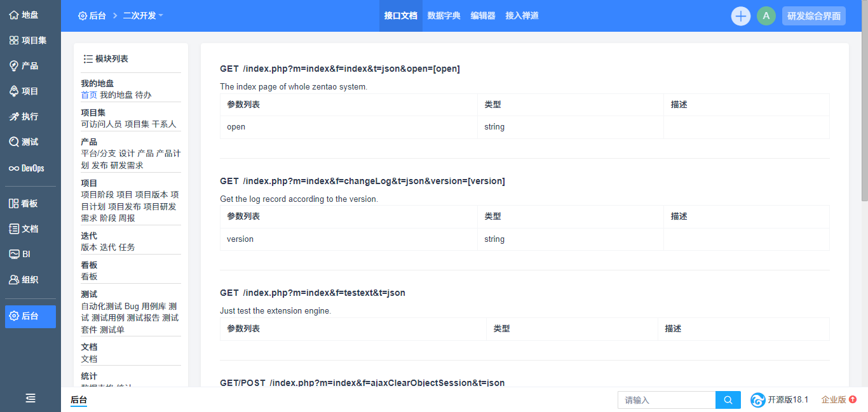Open the 研发需求 module link
This screenshot has width=868, height=412.
point(127,165)
